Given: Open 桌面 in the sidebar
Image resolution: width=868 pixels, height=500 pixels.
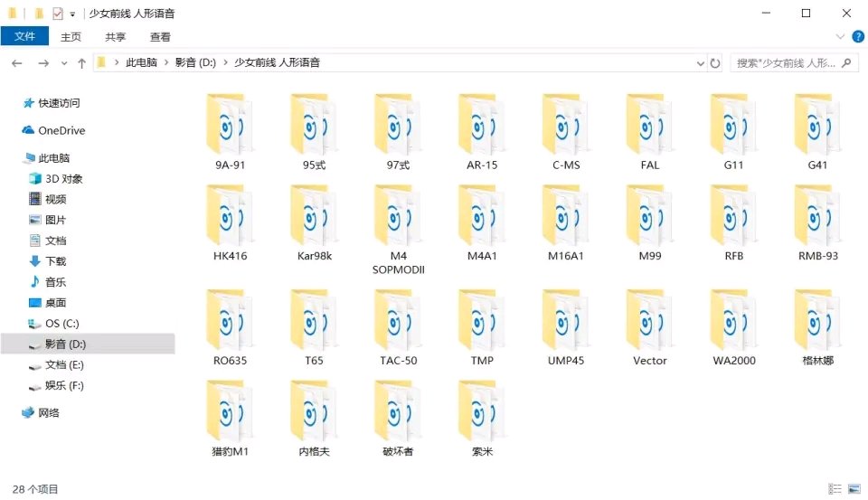Looking at the screenshot, I should click(x=48, y=302).
